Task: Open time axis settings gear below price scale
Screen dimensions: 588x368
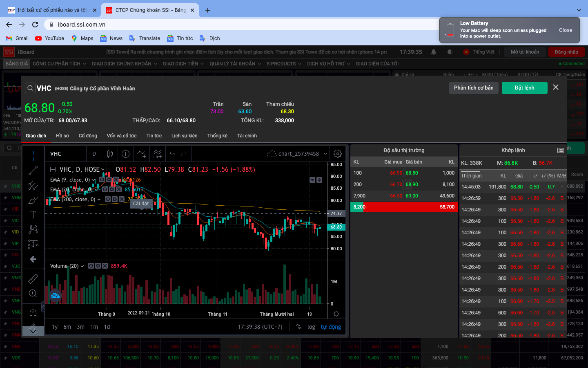Action: (336, 314)
